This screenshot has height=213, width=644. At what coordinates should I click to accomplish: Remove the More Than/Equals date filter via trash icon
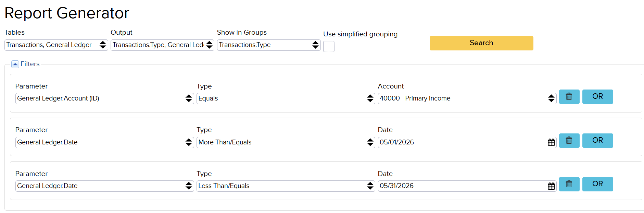click(569, 141)
